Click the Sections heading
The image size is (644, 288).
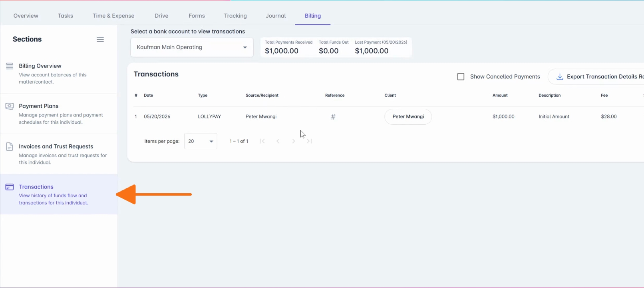[x=27, y=39]
